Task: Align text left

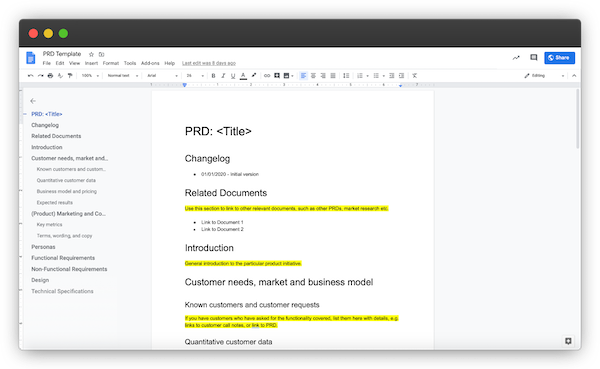Action: point(303,76)
